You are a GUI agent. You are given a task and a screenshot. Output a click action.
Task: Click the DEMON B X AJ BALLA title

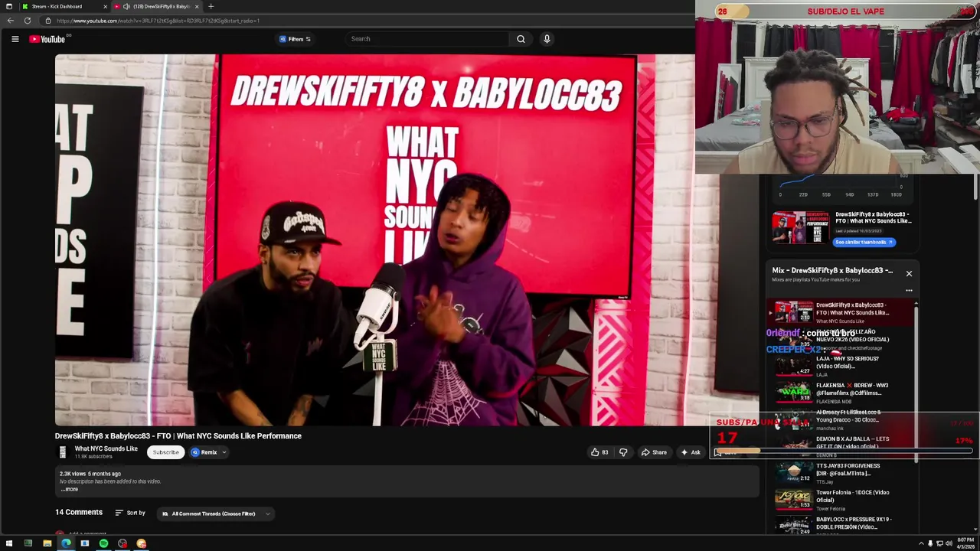(x=852, y=442)
